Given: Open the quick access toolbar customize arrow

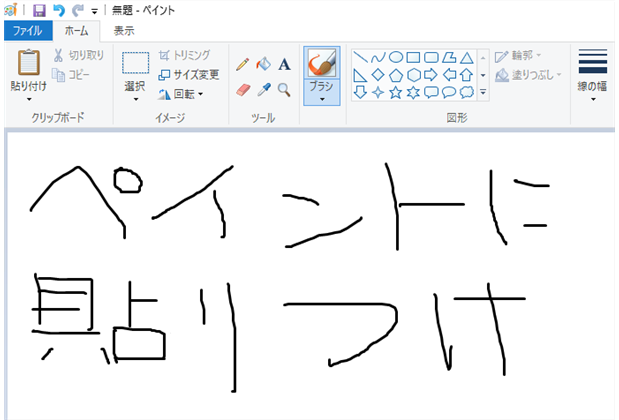Looking at the screenshot, I should pos(94,11).
